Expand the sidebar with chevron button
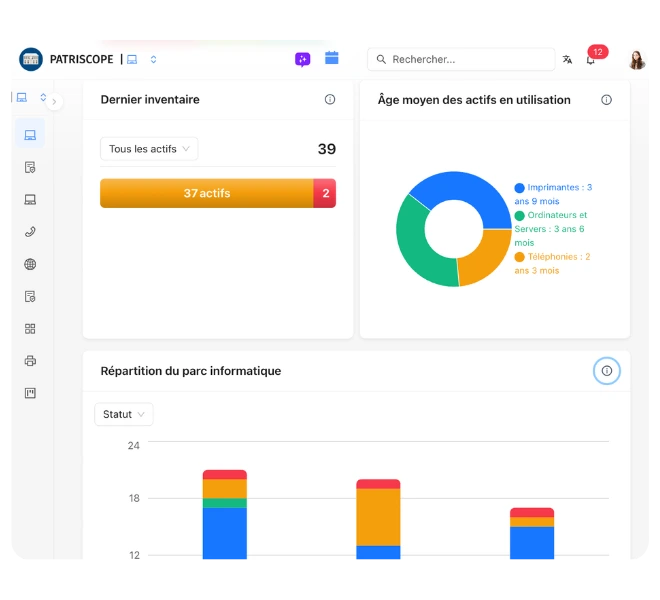 (x=54, y=102)
